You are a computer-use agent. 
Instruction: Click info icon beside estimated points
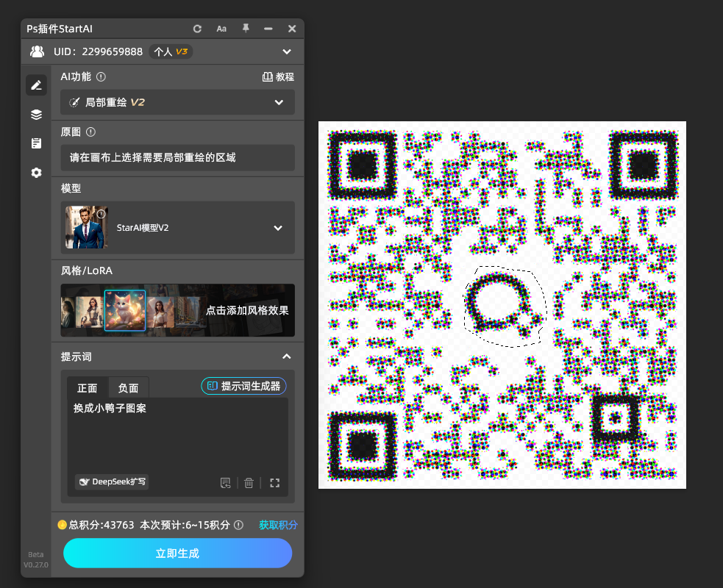238,525
